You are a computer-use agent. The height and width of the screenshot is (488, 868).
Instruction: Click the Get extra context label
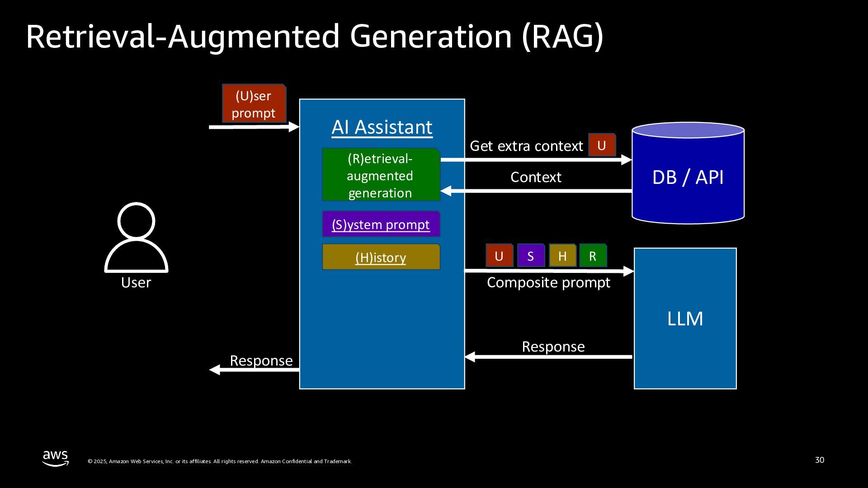click(526, 146)
